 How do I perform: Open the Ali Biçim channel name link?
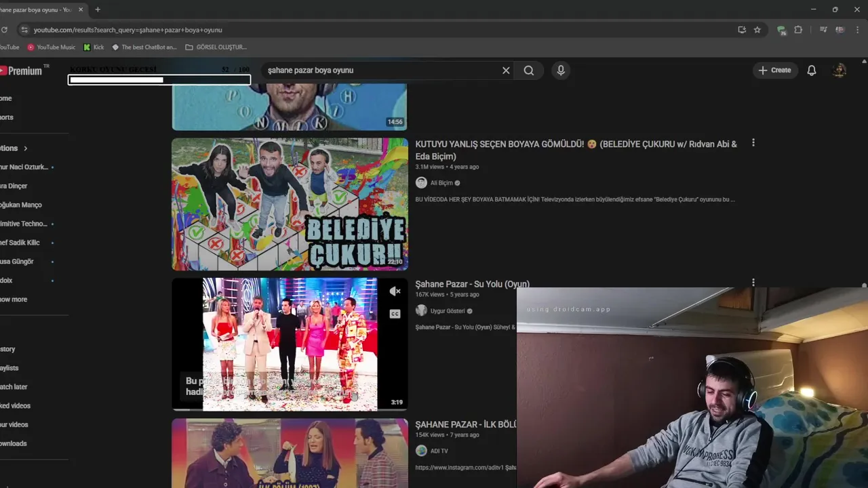tap(441, 183)
